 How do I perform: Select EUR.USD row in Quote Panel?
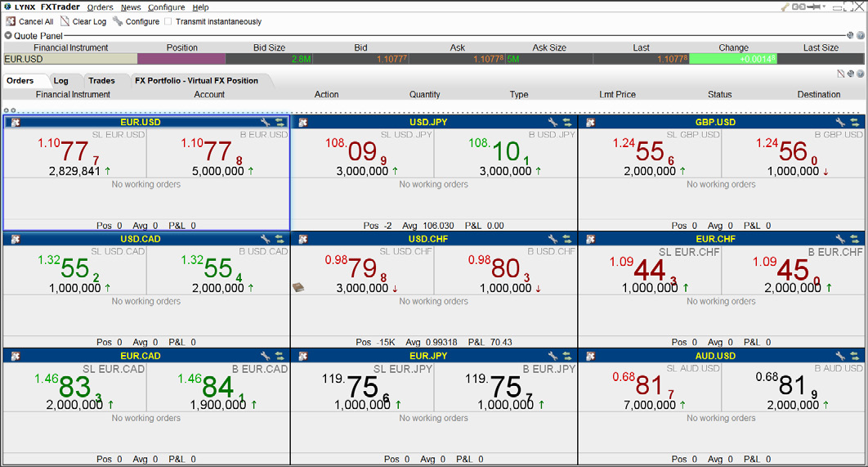tap(433, 59)
